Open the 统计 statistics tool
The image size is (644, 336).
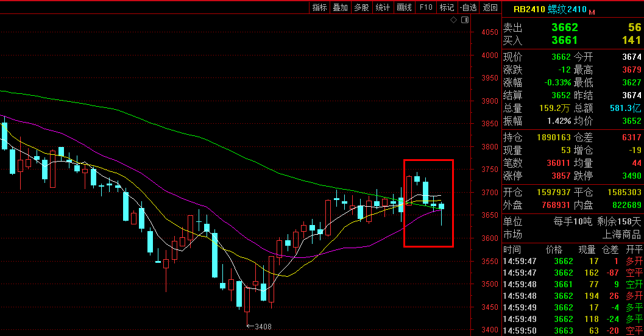tap(383, 7)
